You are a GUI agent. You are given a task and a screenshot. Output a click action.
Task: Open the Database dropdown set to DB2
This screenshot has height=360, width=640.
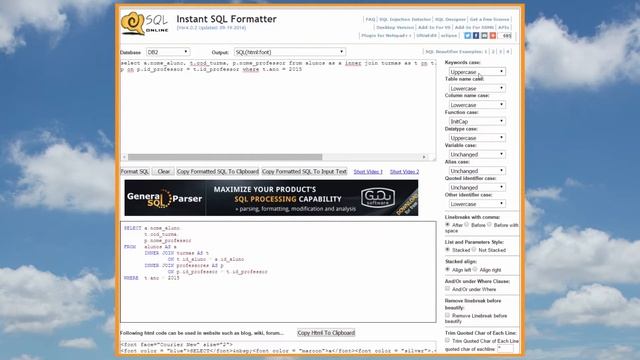[168, 52]
